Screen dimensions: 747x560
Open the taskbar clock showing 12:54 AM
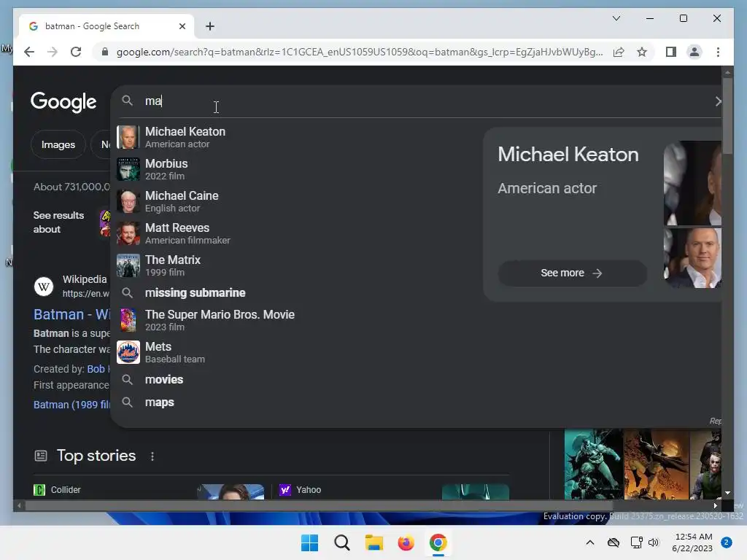click(692, 542)
